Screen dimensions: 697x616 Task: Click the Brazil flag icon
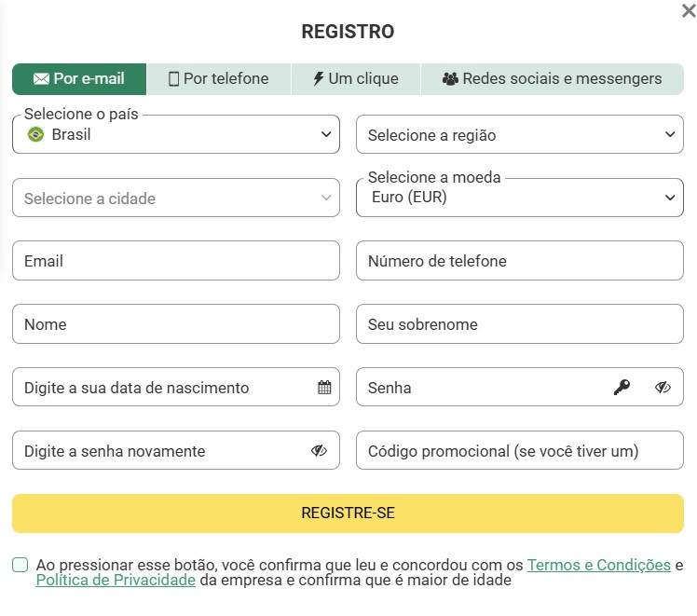coord(36,134)
